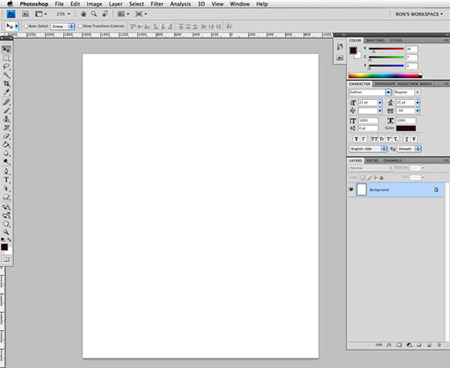Open the Apple menu
Image resolution: width=450 pixels, height=368 pixels.
pyautogui.click(x=10, y=4)
